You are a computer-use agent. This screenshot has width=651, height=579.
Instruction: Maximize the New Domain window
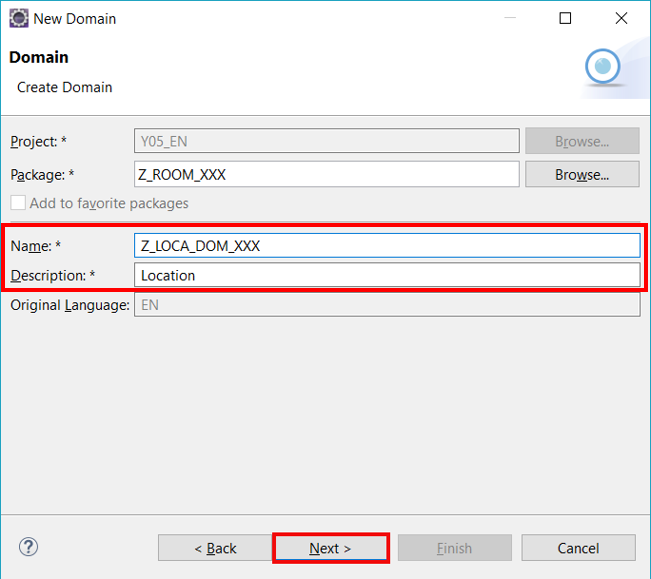pos(565,18)
